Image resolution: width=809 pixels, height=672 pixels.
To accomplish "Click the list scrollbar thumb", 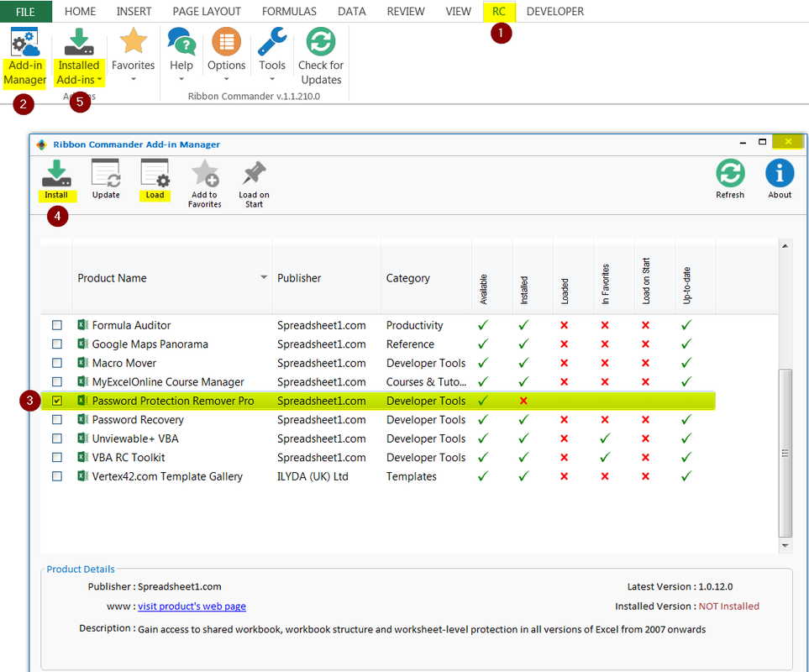I will [785, 453].
